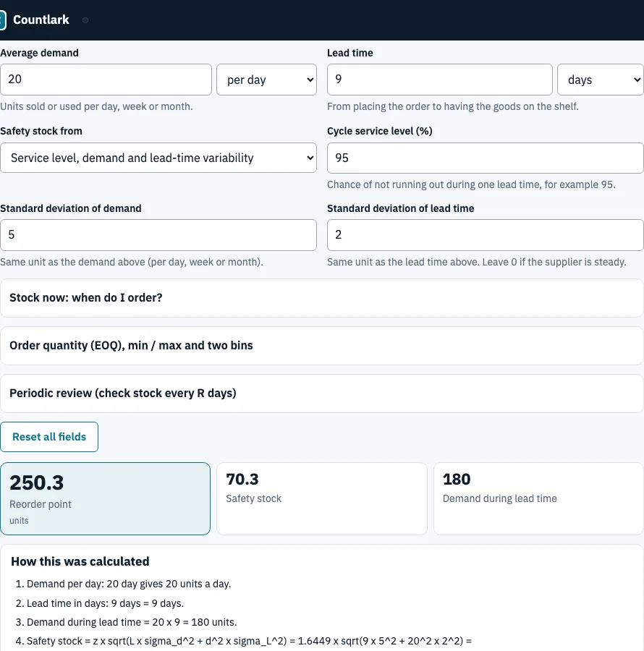Click the Standard deviation of lead time field
This screenshot has width=644, height=651.
(x=486, y=235)
